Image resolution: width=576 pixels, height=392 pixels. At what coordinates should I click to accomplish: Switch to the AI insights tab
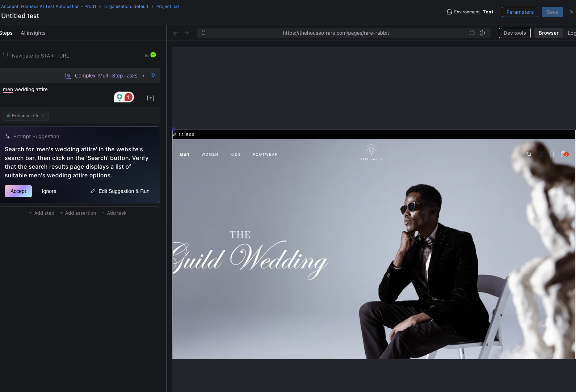[33, 33]
